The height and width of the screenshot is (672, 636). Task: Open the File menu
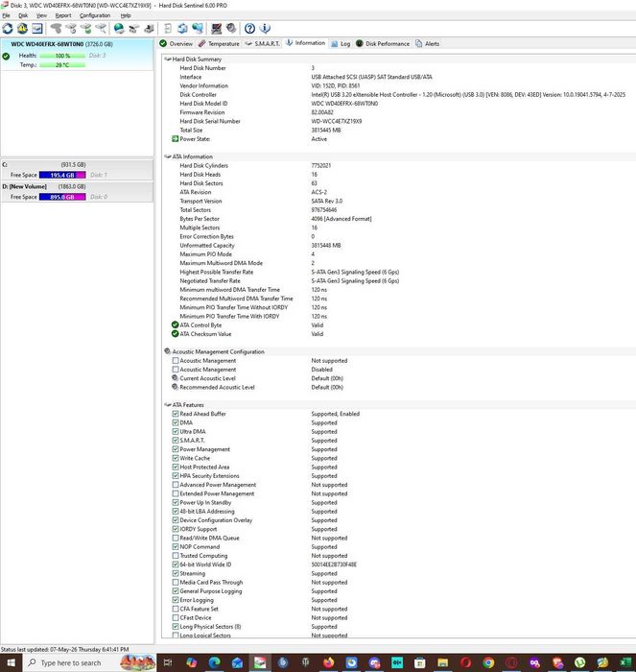pos(6,15)
